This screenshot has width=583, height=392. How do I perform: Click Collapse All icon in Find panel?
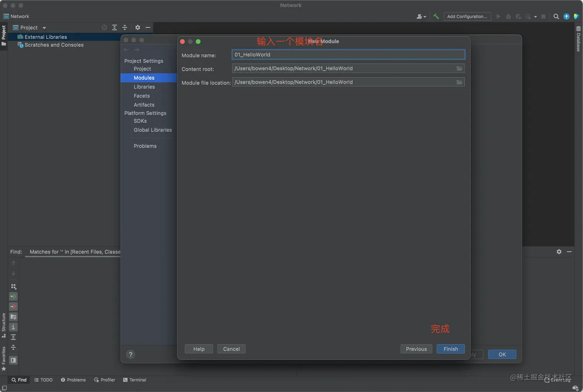[13, 347]
